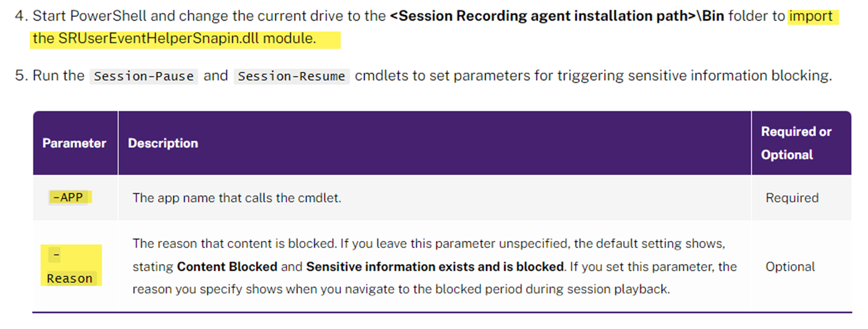Click the Required cell in the -APP row
Viewport: 868px width, 329px height.
click(792, 198)
